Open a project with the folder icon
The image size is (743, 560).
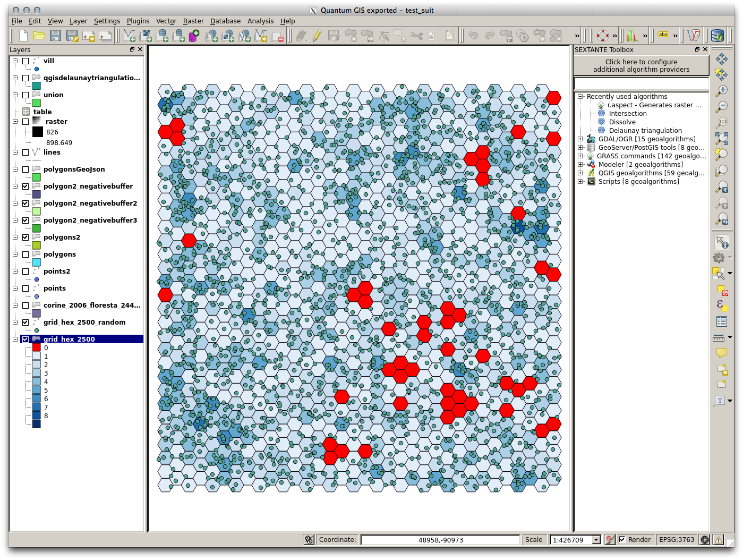tap(39, 36)
